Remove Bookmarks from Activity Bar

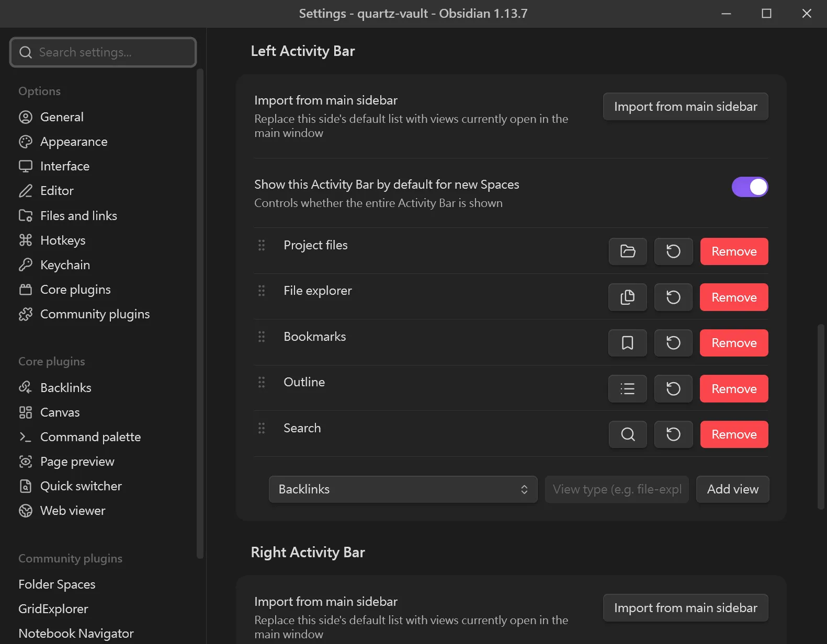tap(734, 343)
